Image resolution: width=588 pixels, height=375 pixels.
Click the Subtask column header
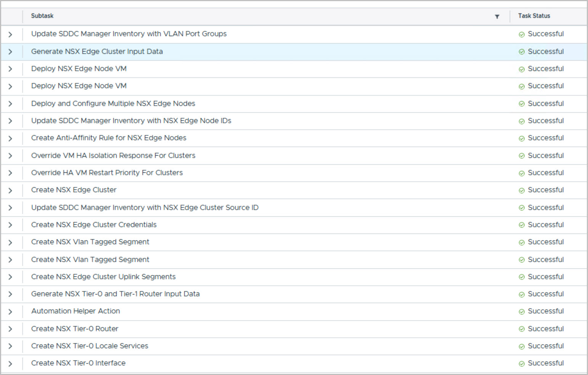[42, 16]
